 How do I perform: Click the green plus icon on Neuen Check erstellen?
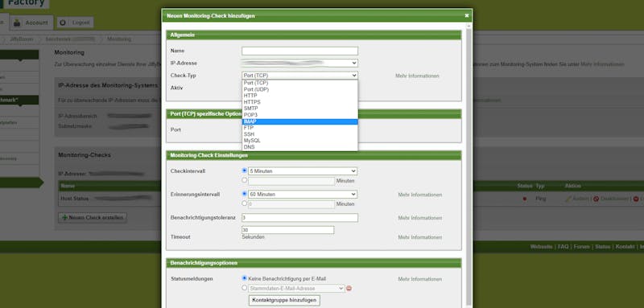[64, 218]
